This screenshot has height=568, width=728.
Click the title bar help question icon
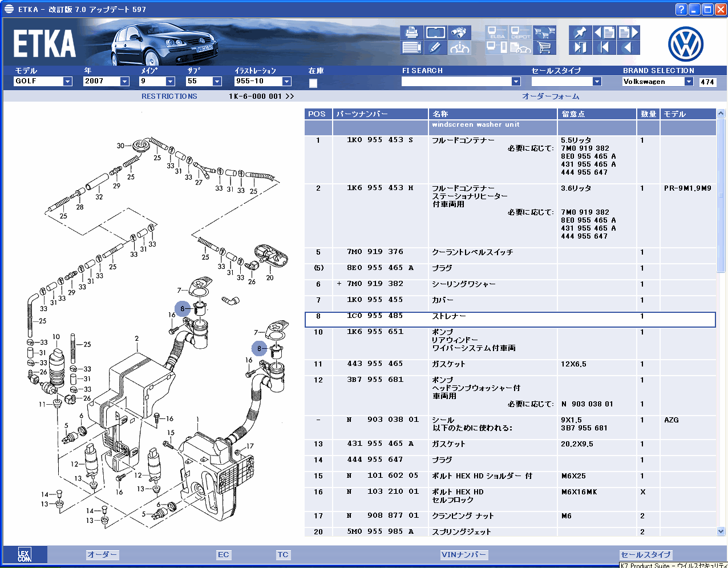click(681, 9)
